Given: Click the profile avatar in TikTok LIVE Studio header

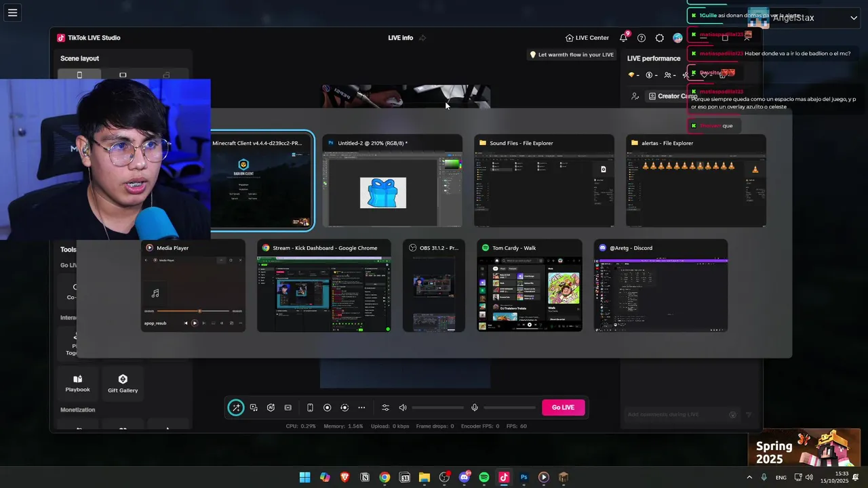Looking at the screenshot, I should point(677,38).
